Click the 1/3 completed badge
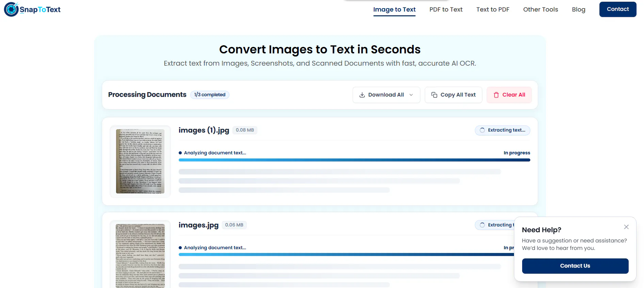The height and width of the screenshot is (288, 644). 210,95
